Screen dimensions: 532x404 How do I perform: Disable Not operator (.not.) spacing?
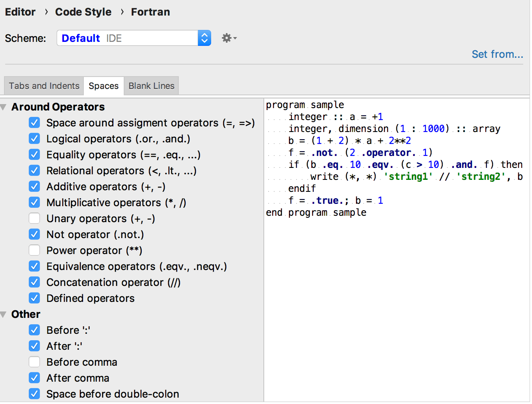click(x=34, y=234)
